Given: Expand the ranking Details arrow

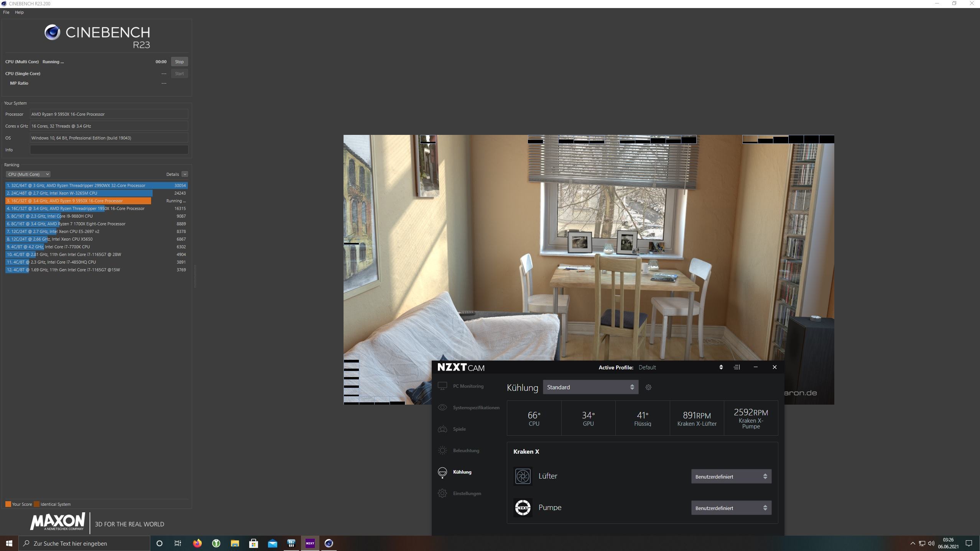Looking at the screenshot, I should coord(185,174).
